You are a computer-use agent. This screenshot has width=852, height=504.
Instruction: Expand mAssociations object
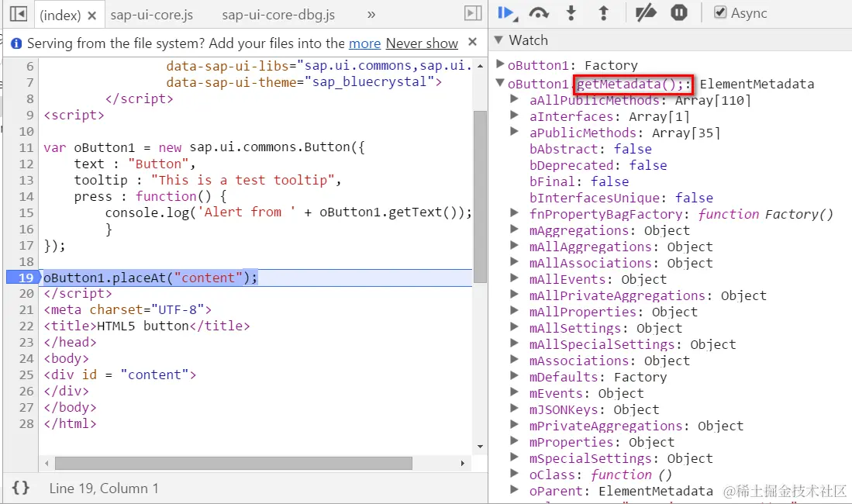click(x=514, y=359)
